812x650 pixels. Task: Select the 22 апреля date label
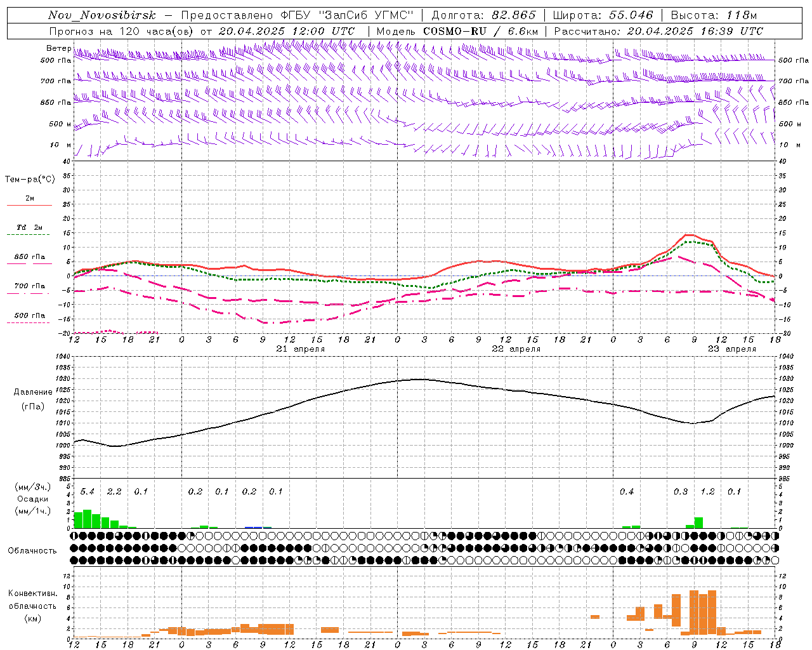pos(516,349)
